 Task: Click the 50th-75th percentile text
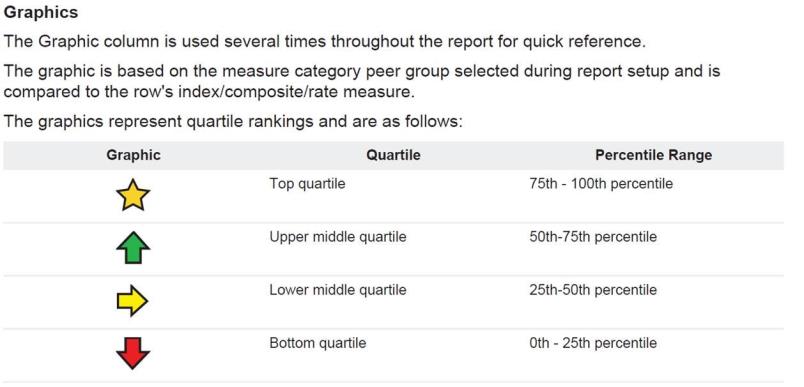pos(593,237)
